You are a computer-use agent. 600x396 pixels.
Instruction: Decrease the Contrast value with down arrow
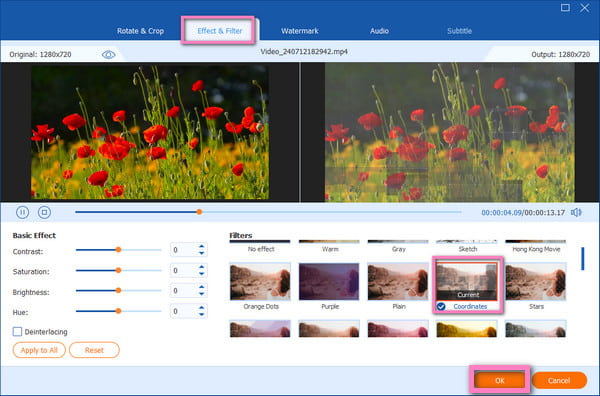(x=201, y=253)
